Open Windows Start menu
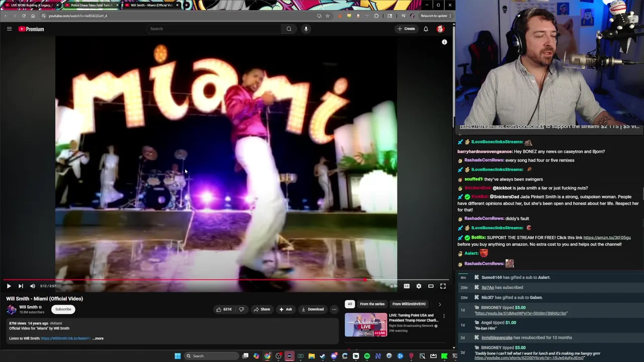The width and height of the screenshot is (644, 362). (178, 356)
